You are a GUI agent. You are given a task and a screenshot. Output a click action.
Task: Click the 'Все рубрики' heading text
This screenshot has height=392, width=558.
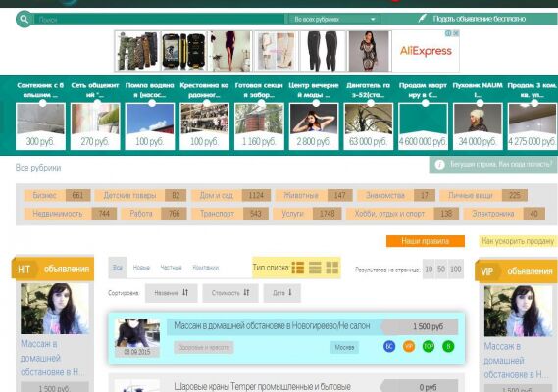pyautogui.click(x=38, y=168)
